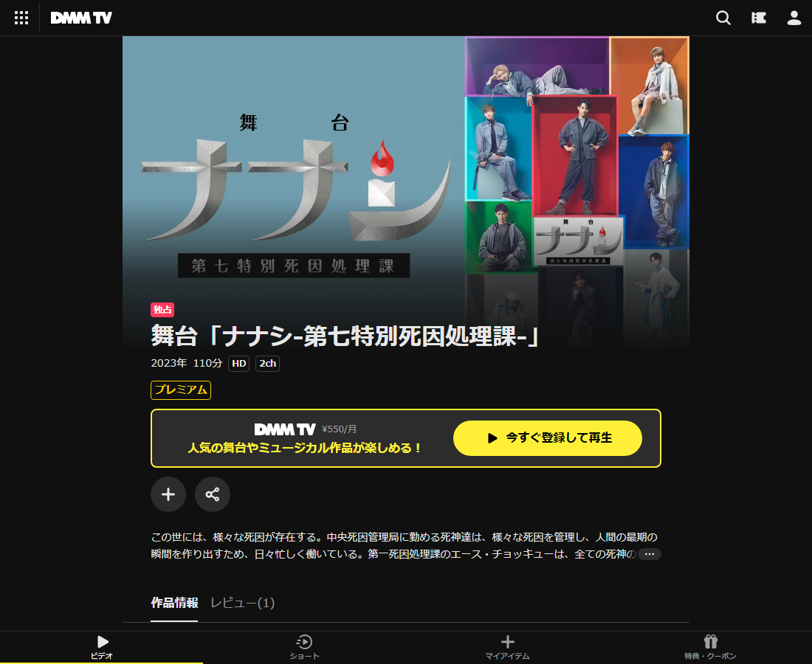The image size is (812, 664).
Task: Click the 独占 exclusive badge
Action: [162, 309]
